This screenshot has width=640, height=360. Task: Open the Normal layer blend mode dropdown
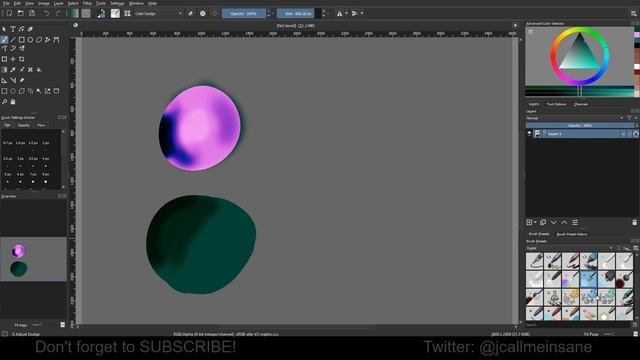click(575, 118)
